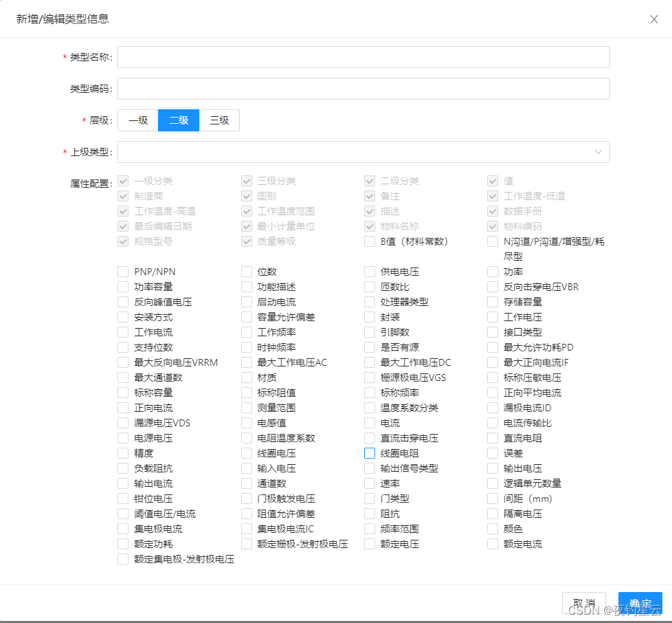The height and width of the screenshot is (623, 672).
Task: Enable the 安装方式 checkbox
Action: [x=123, y=317]
